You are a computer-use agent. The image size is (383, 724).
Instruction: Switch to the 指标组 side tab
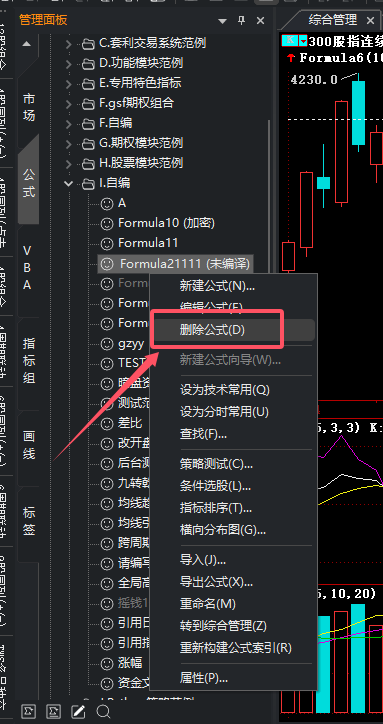coord(29,361)
